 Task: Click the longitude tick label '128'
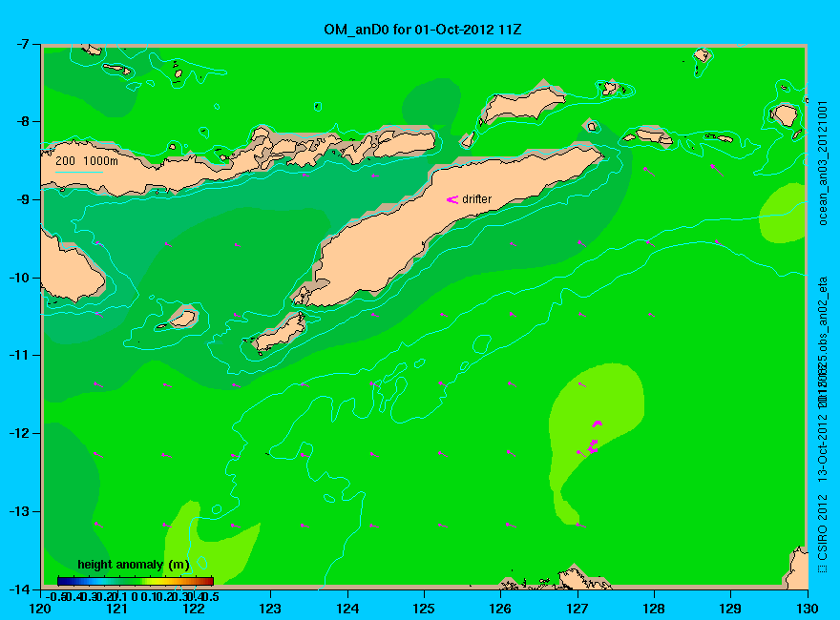click(654, 609)
